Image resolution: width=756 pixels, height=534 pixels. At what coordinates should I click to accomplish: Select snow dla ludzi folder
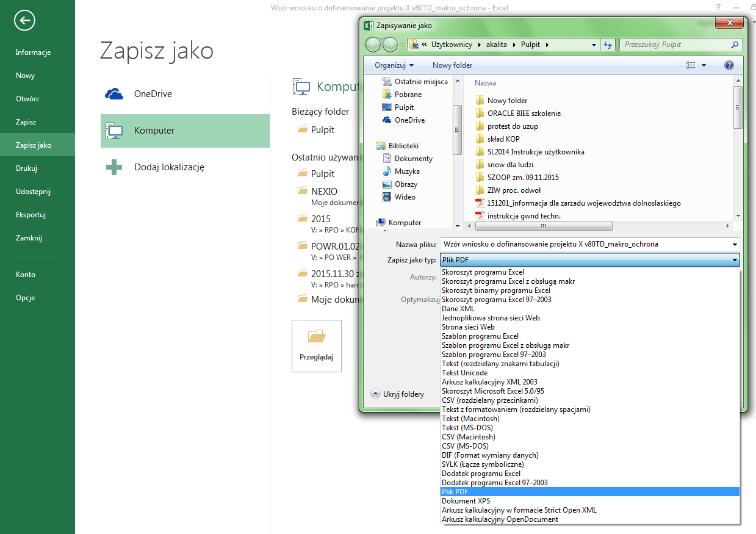tap(505, 165)
